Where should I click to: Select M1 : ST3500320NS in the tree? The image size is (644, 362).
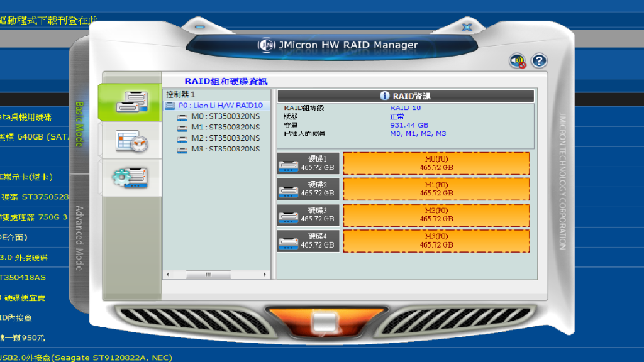pyautogui.click(x=226, y=127)
